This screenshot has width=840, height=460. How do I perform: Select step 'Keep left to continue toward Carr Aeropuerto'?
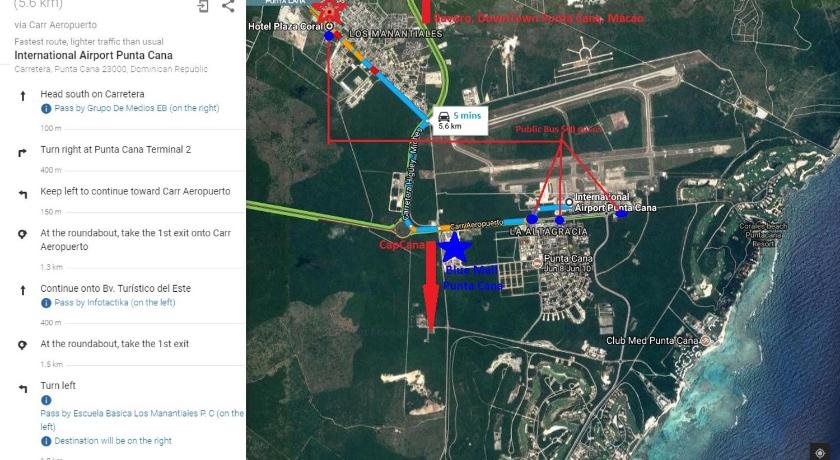(136, 192)
